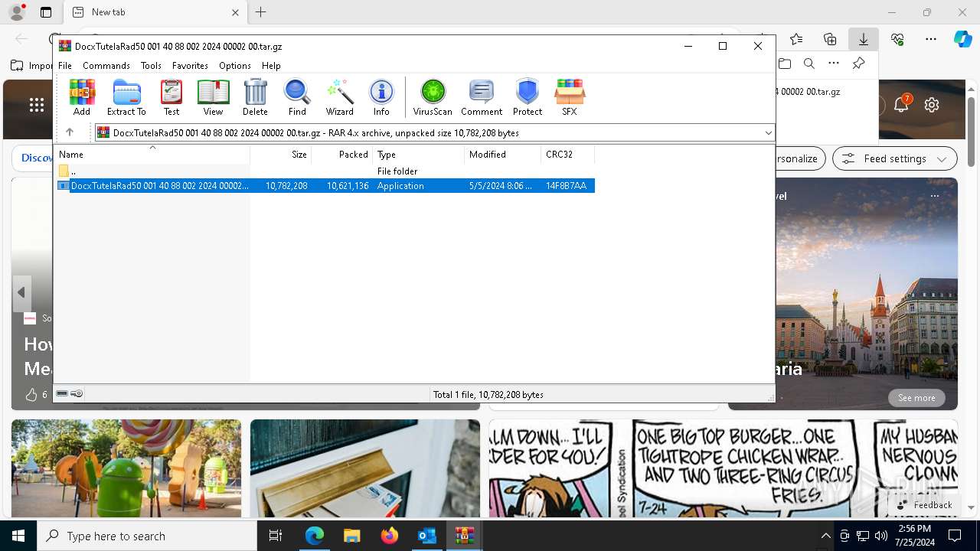The height and width of the screenshot is (551, 980).
Task: Sort files by Type column
Action: point(419,154)
